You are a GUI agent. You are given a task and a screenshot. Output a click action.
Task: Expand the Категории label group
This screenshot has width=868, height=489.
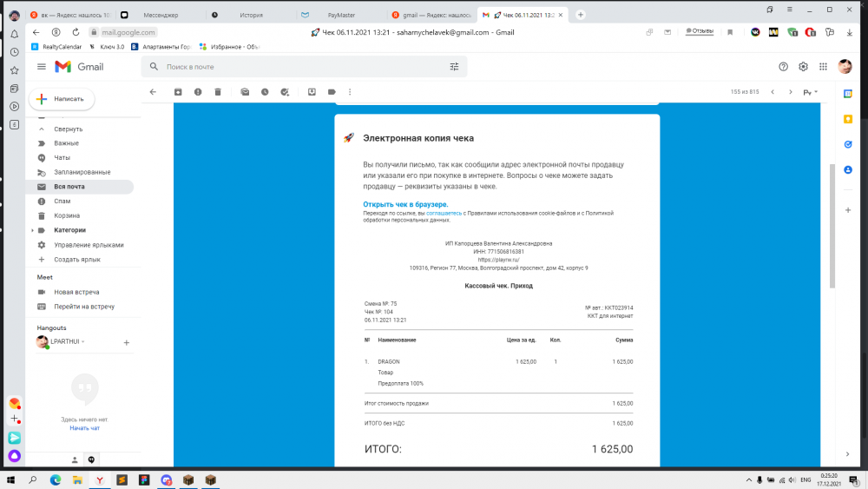[x=32, y=230]
